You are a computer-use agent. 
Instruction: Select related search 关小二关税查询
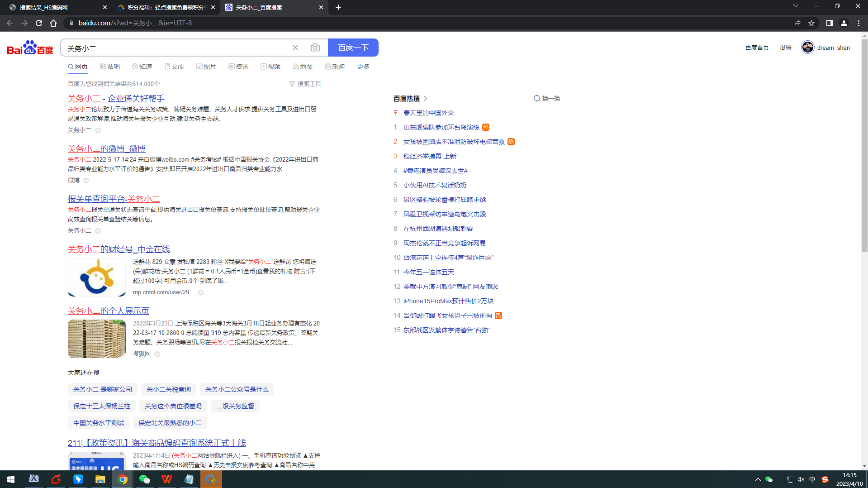[169, 389]
